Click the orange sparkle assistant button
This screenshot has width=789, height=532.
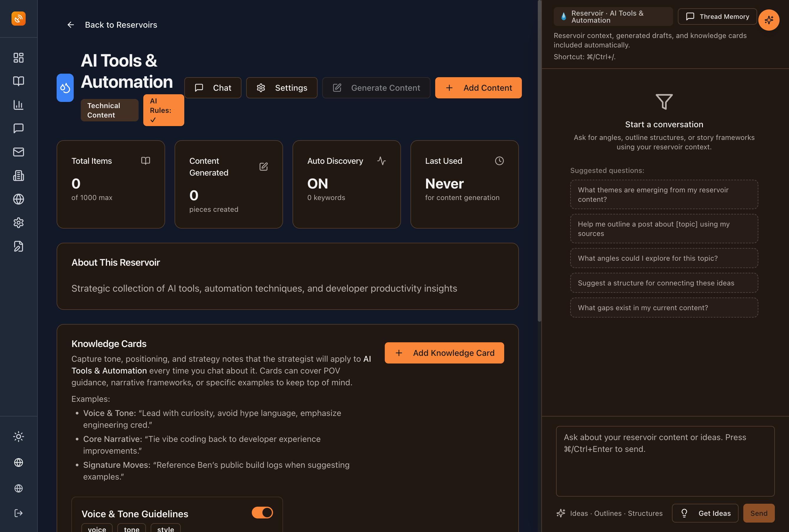[x=769, y=20]
